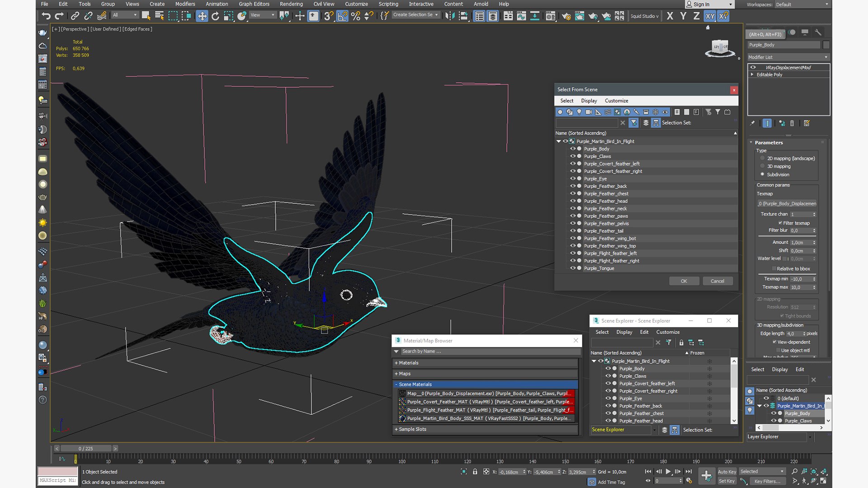Activate the Select and Move tool

(x=202, y=16)
